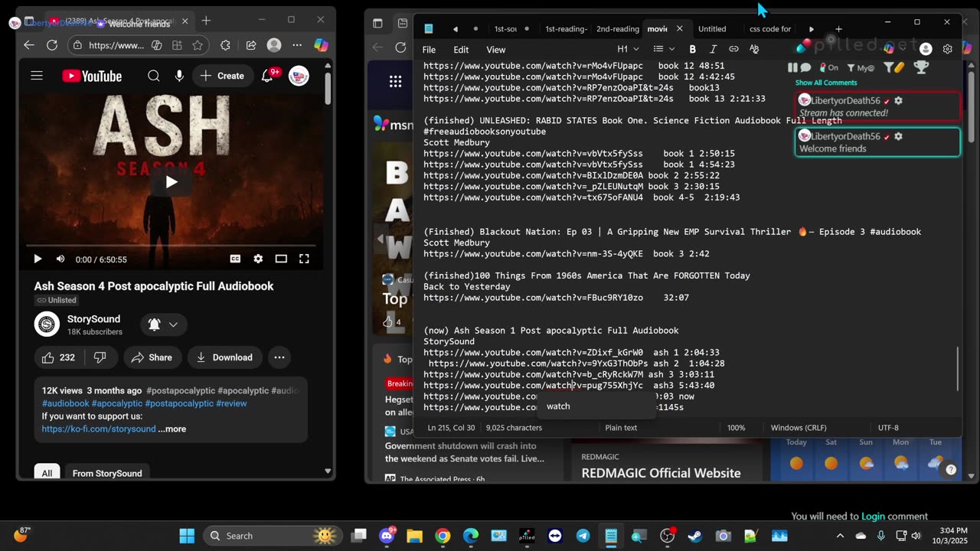Start YouTube voice search with the microphone
Viewport: 980px width, 551px height.
coord(179,76)
